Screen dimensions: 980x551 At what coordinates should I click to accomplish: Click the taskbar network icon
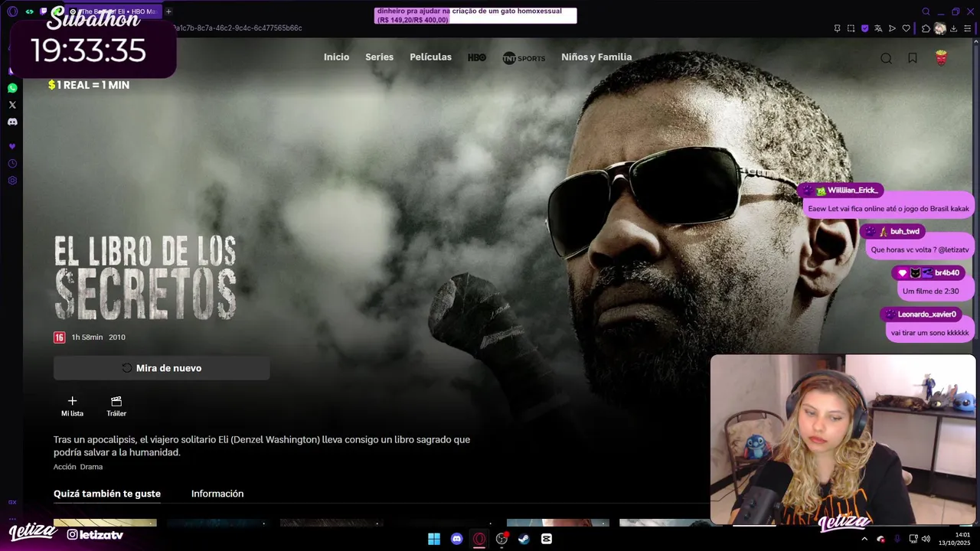[x=913, y=539]
